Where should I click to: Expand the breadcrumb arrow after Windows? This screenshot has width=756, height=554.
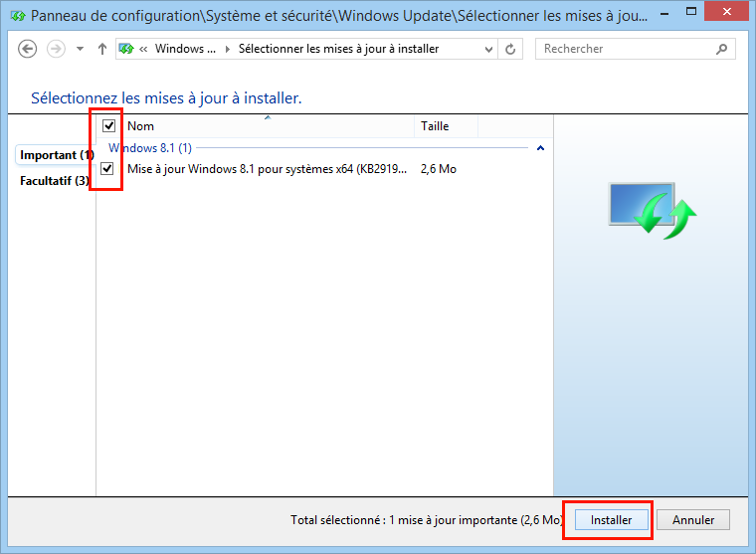pyautogui.click(x=227, y=49)
